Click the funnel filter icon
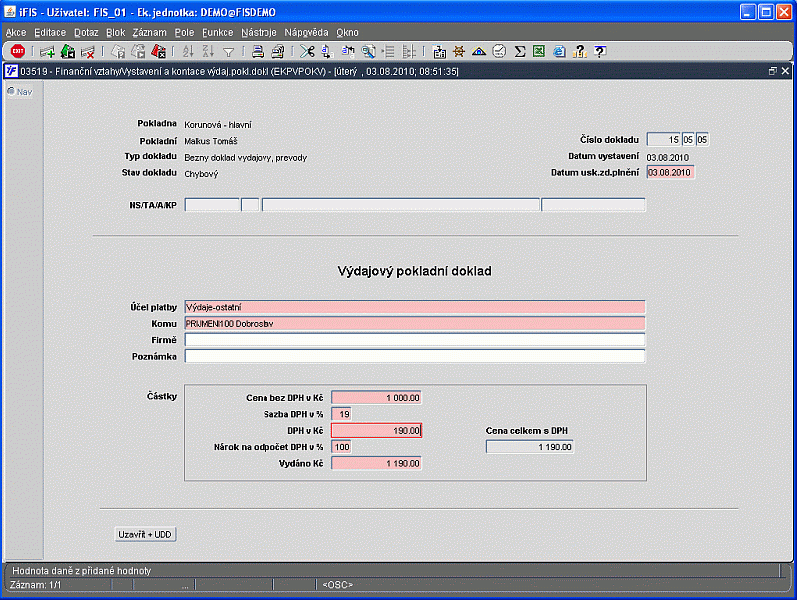The image size is (797, 600). (229, 51)
